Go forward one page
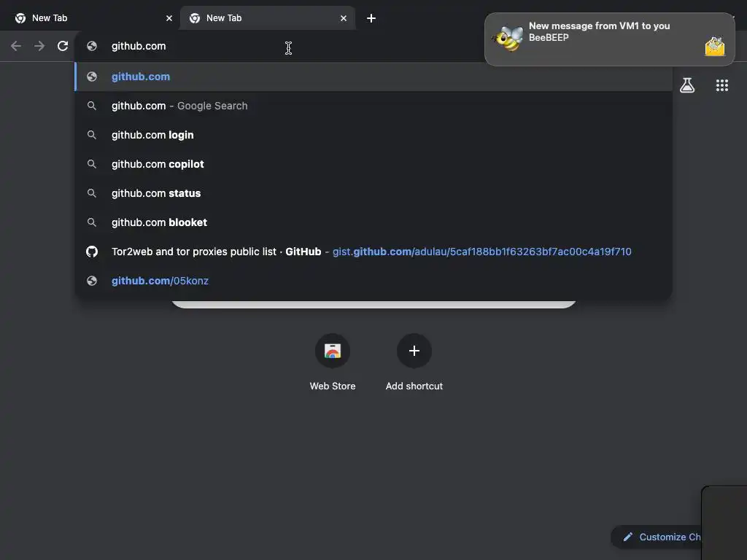 click(x=39, y=46)
